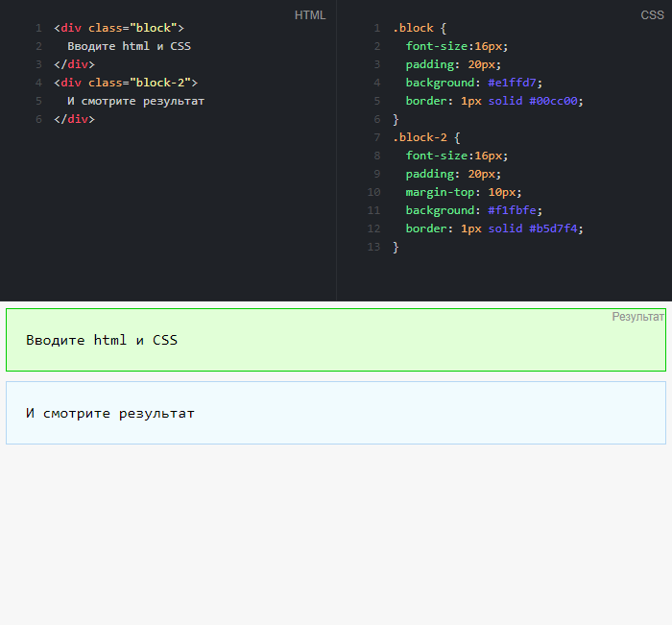The width and height of the screenshot is (672, 625).
Task: Click the #e1ffd7 background color value
Action: (515, 83)
